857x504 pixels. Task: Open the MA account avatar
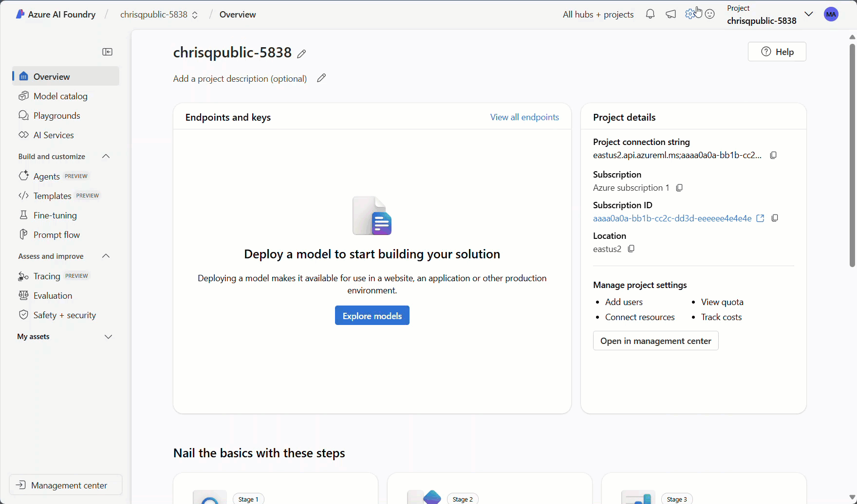point(831,15)
